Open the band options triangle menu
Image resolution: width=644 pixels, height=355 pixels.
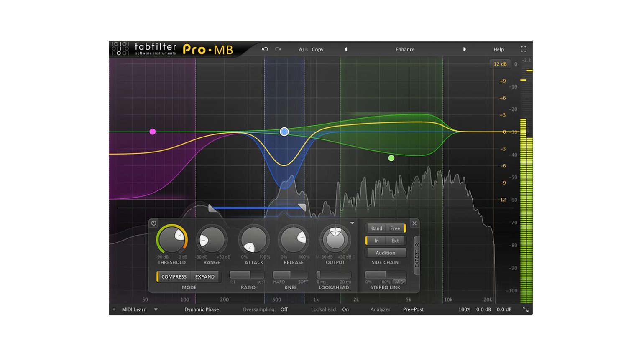352,223
